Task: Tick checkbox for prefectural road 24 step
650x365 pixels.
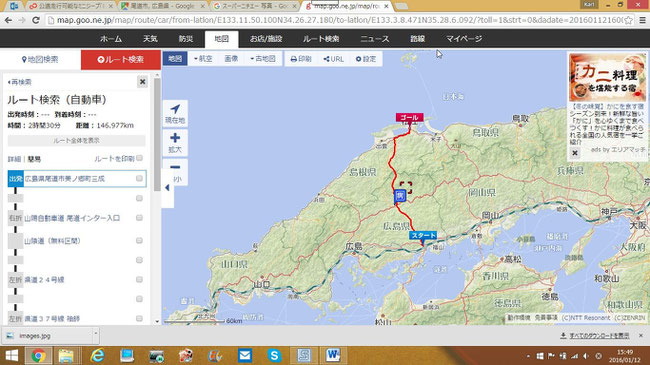Action: point(139,280)
